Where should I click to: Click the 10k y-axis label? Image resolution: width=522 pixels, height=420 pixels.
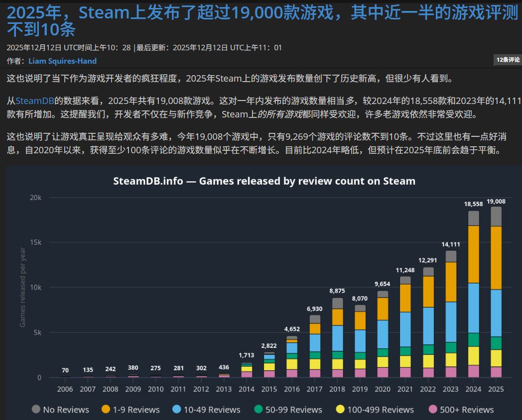pyautogui.click(x=36, y=287)
